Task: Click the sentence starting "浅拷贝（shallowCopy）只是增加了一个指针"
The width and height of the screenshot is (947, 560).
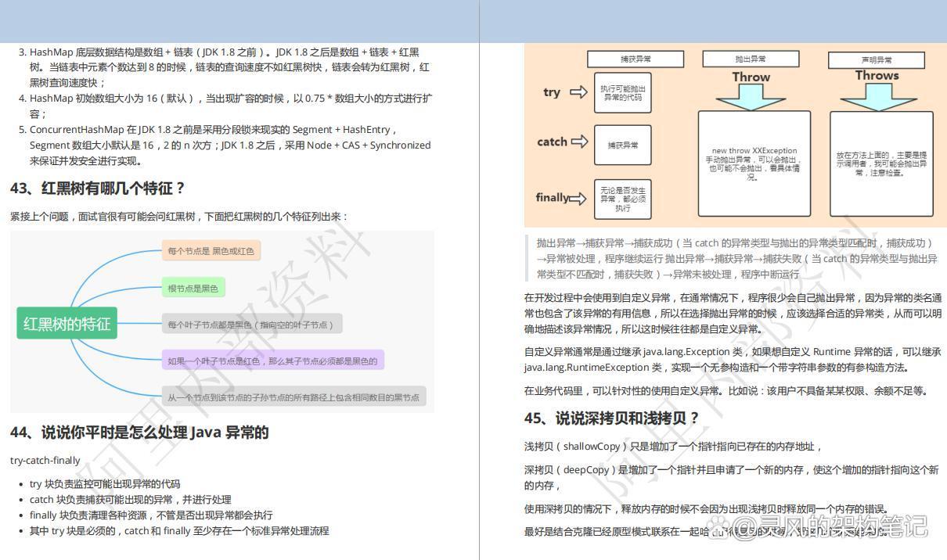Action: click(x=674, y=447)
